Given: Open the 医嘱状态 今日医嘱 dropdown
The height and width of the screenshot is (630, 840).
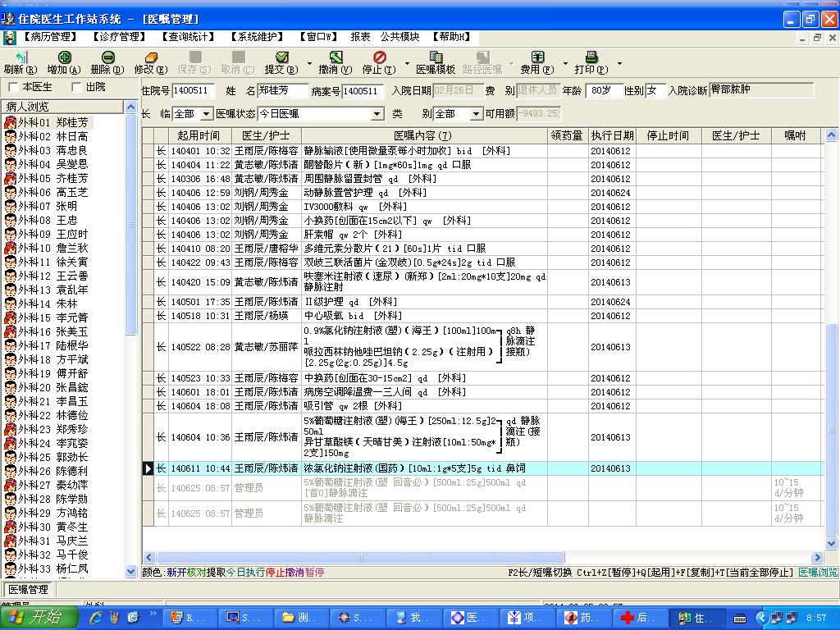Looking at the screenshot, I should click(377, 114).
